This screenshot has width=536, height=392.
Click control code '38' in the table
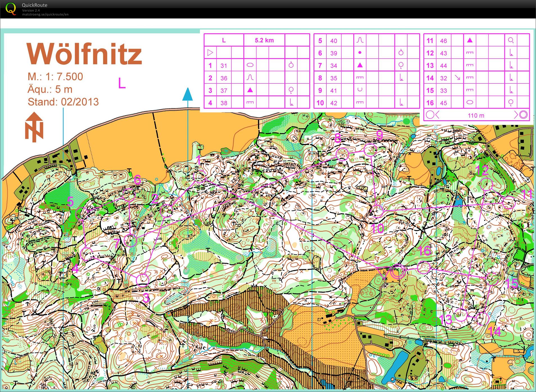tap(224, 103)
